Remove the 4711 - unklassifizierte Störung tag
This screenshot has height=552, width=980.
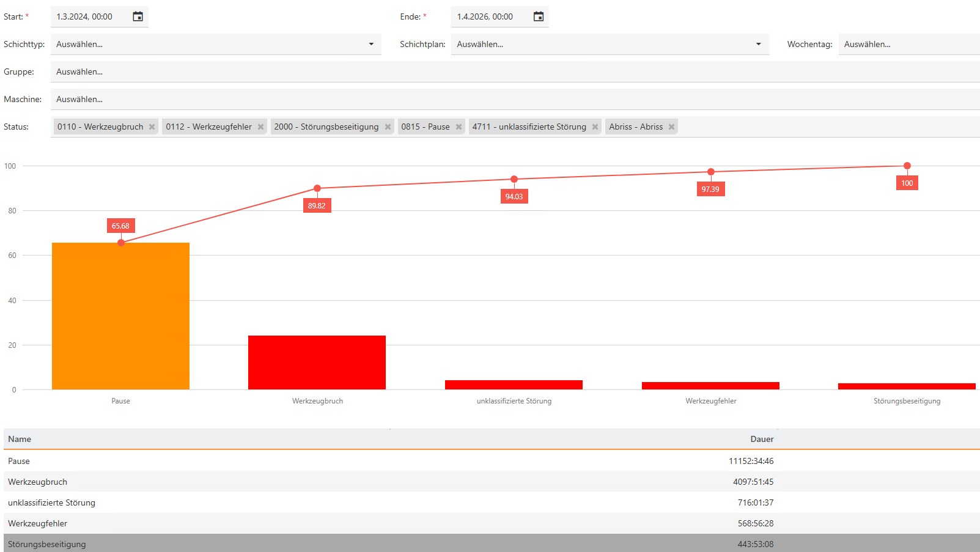point(595,127)
